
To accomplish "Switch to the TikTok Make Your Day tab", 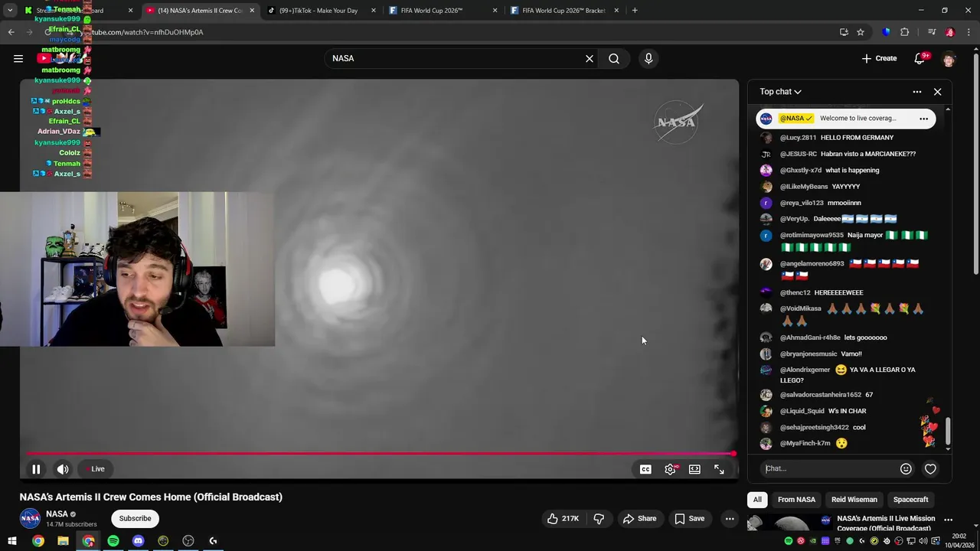I will click(322, 11).
